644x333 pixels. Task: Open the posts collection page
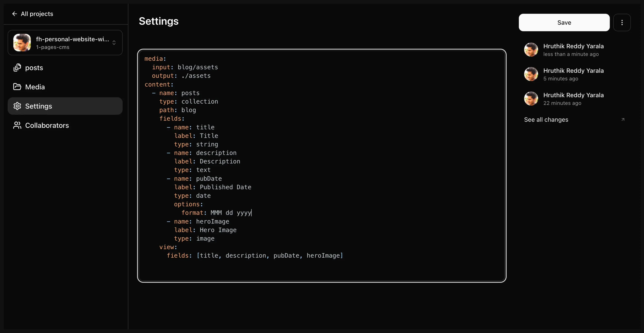[34, 68]
